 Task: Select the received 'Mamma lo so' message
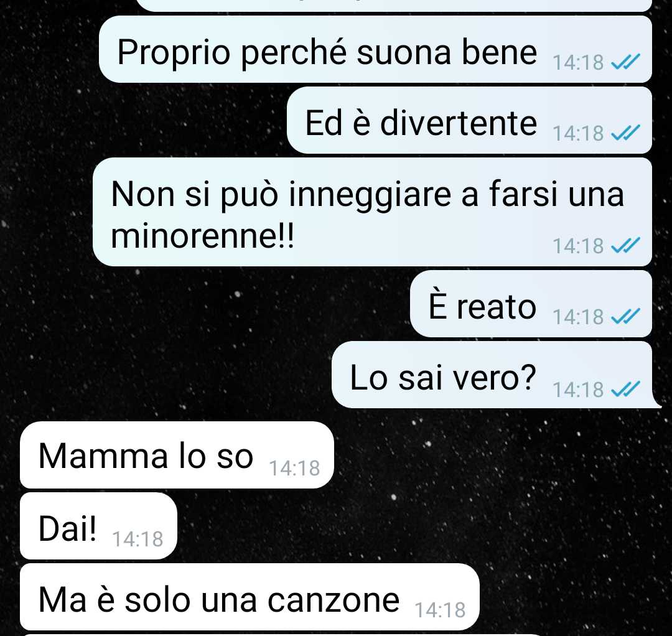click(x=177, y=455)
